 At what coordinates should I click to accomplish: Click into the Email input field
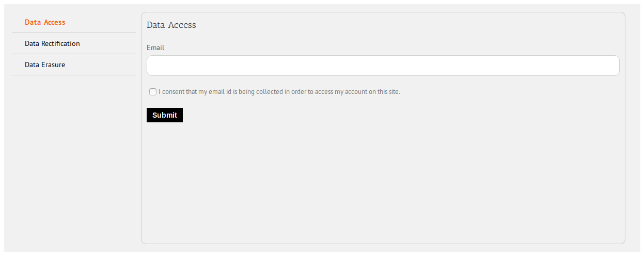(x=383, y=66)
